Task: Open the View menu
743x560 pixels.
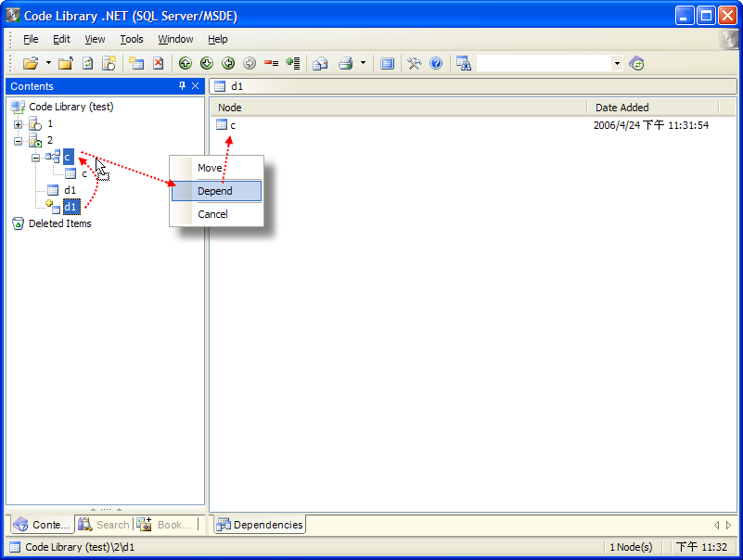Action: pos(95,39)
